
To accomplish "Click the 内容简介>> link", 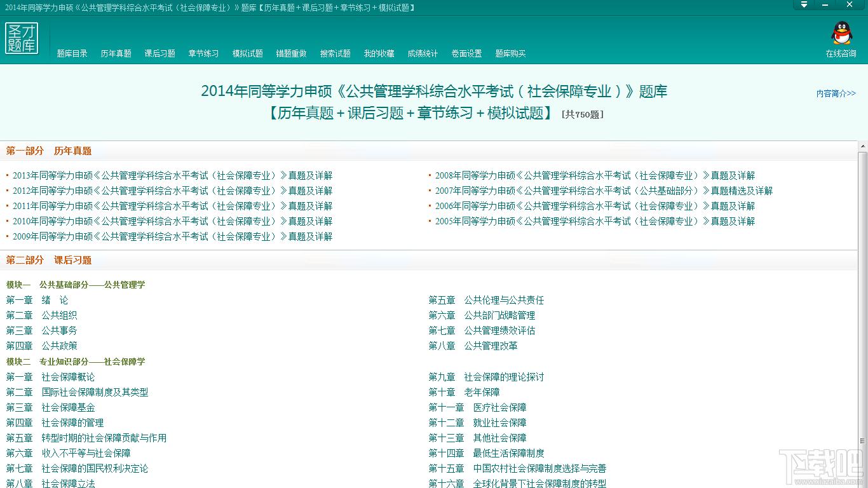I will pos(836,93).
